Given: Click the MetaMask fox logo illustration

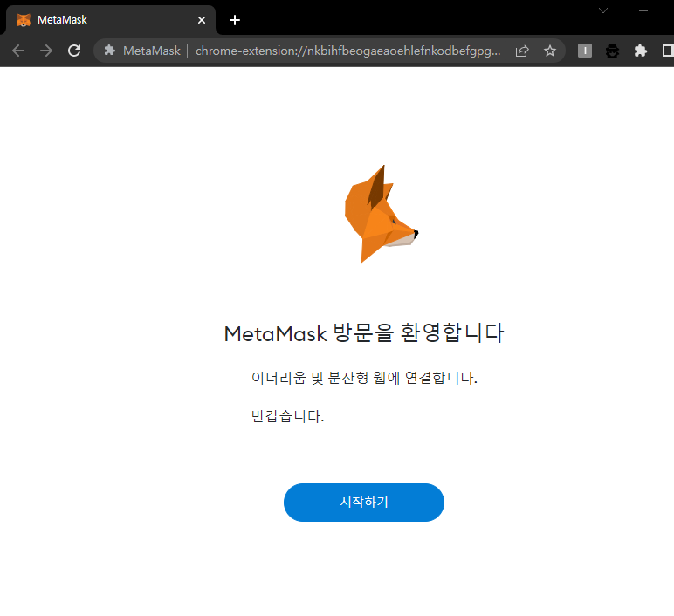Looking at the screenshot, I should click(381, 214).
